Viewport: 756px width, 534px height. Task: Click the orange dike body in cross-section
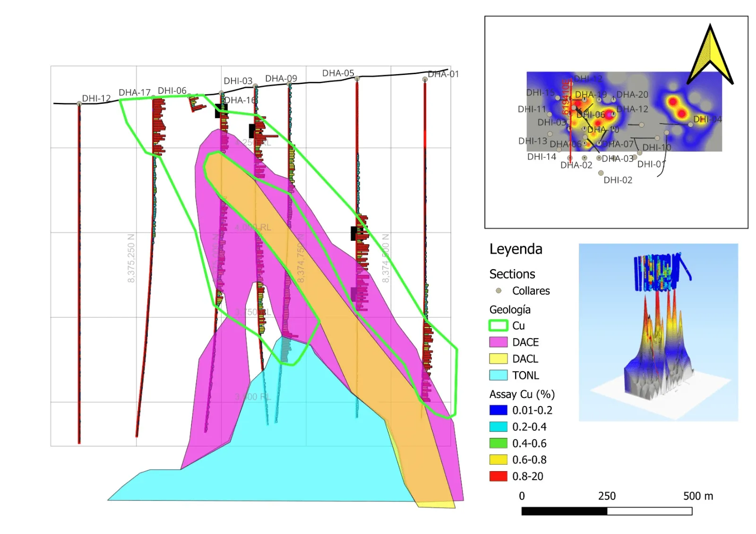tap(326, 307)
